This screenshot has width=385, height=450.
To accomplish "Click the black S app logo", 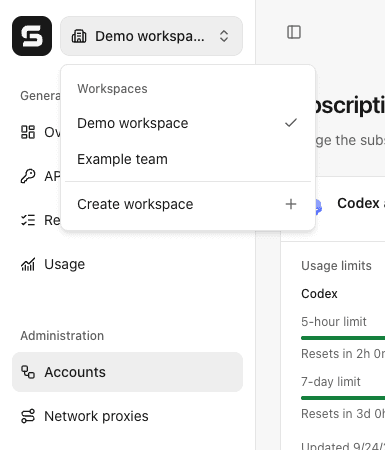I will (x=32, y=36).
